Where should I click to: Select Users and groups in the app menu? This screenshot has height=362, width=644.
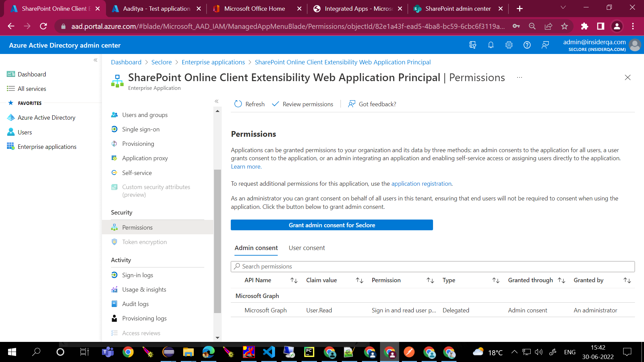point(145,115)
